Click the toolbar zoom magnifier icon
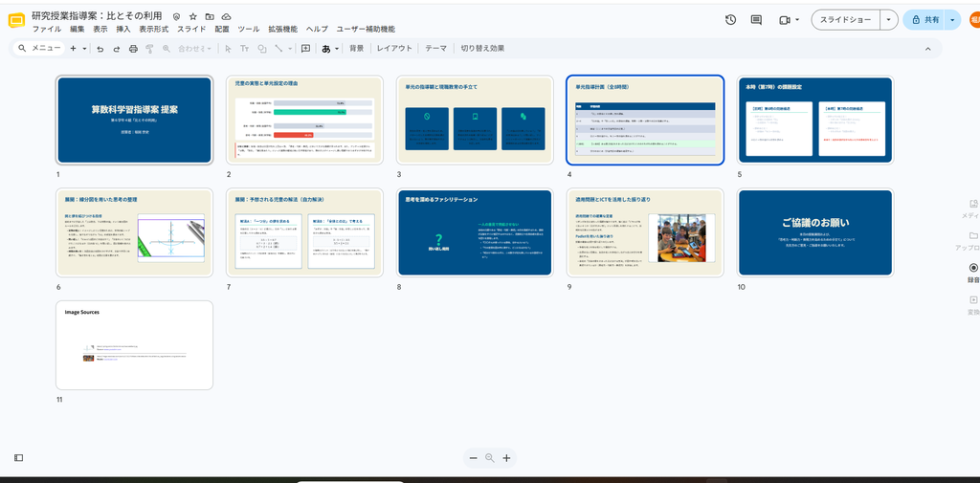 coord(167,48)
